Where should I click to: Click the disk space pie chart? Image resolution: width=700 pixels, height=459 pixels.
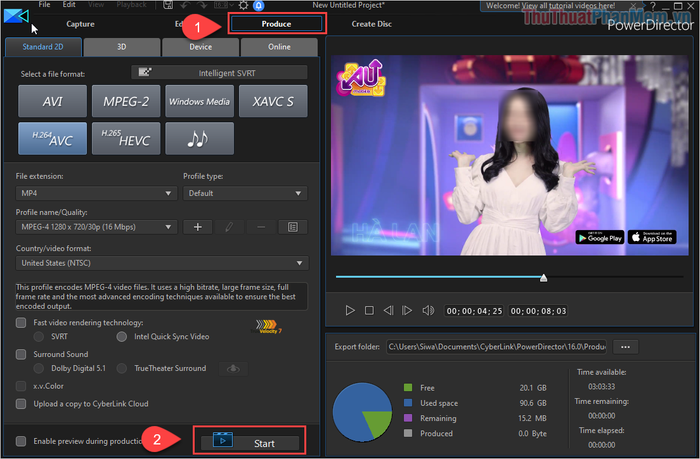tap(362, 412)
